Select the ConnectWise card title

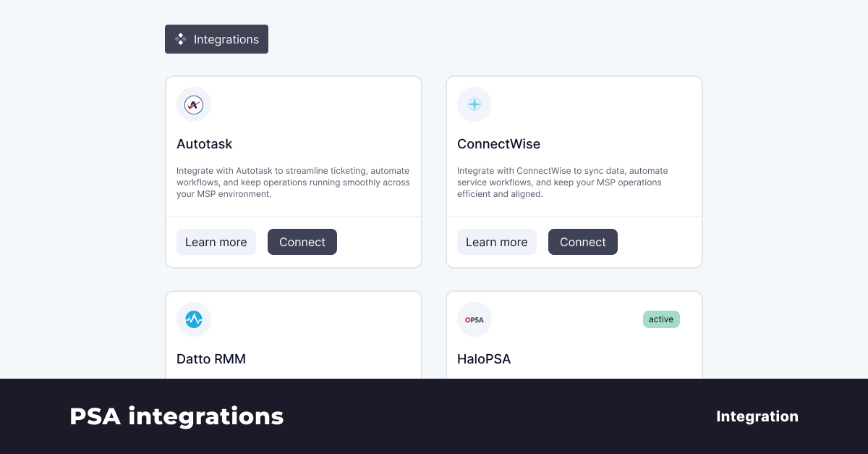click(x=499, y=144)
